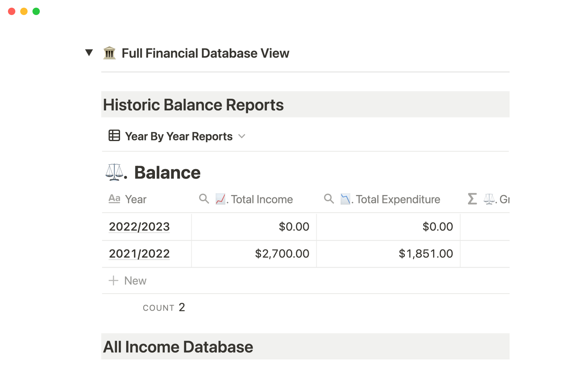Click the rising chart icon in Total Income
Screen dimensions: 588x368
click(220, 199)
